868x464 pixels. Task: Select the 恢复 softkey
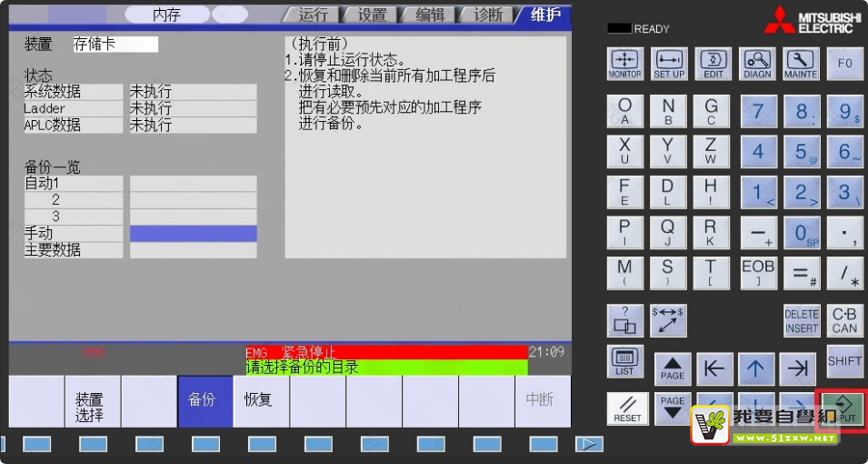261,401
